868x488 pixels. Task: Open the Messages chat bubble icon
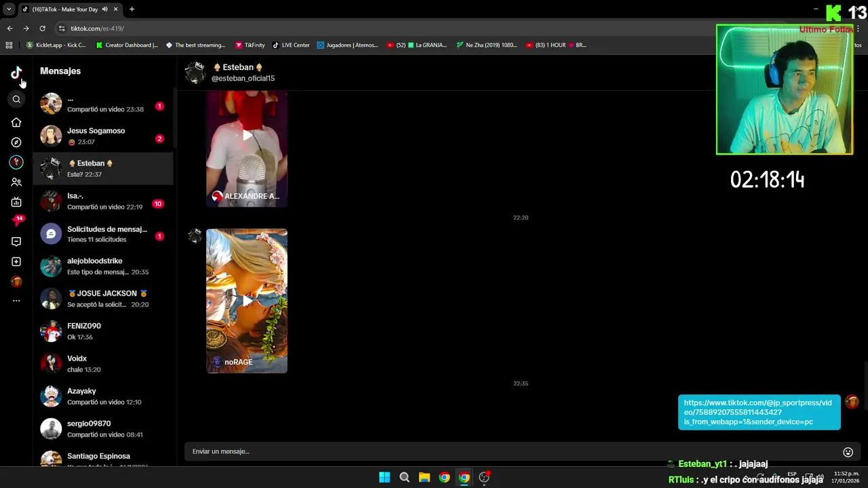pyautogui.click(x=16, y=241)
